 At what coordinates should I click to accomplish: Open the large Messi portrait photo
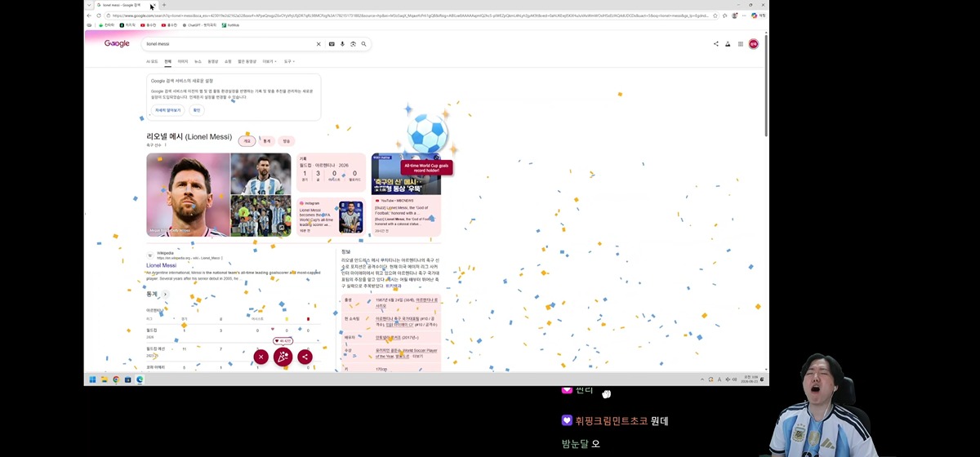188,195
